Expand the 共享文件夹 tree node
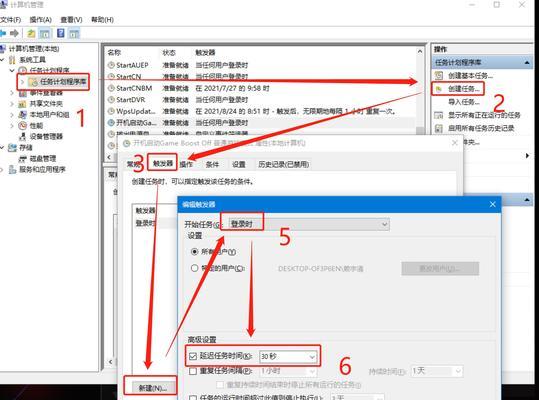This screenshot has height=400, width=539. [x=12, y=104]
